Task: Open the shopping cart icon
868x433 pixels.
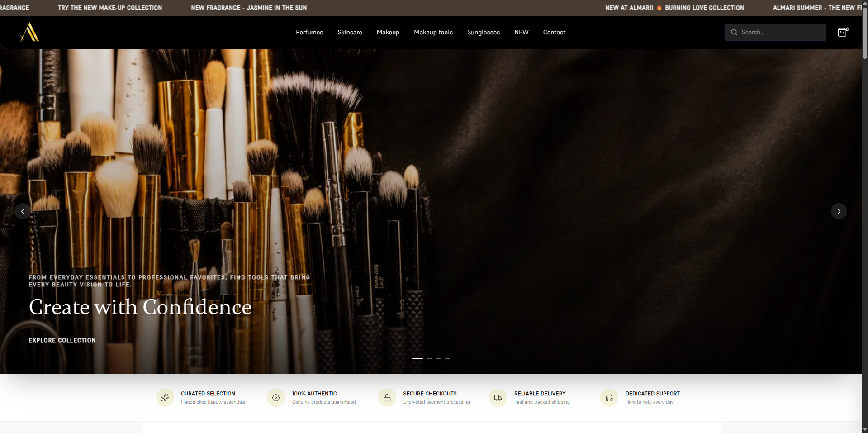Action: 843,32
